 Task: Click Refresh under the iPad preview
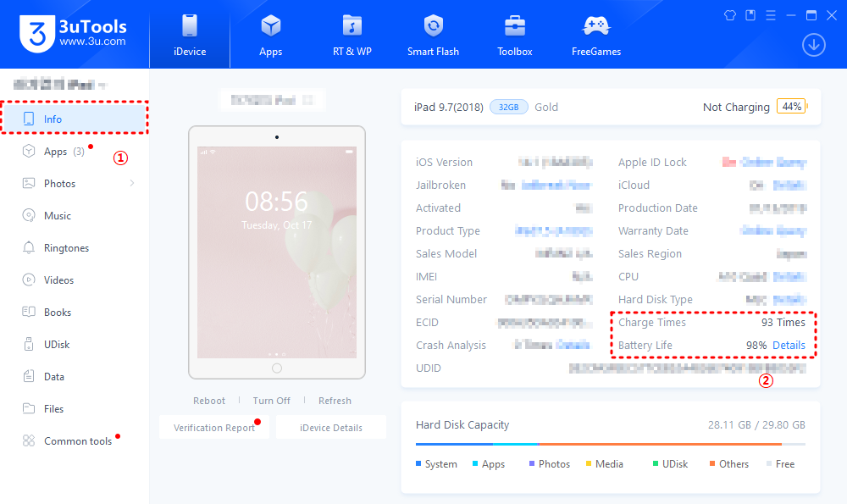[x=335, y=401]
